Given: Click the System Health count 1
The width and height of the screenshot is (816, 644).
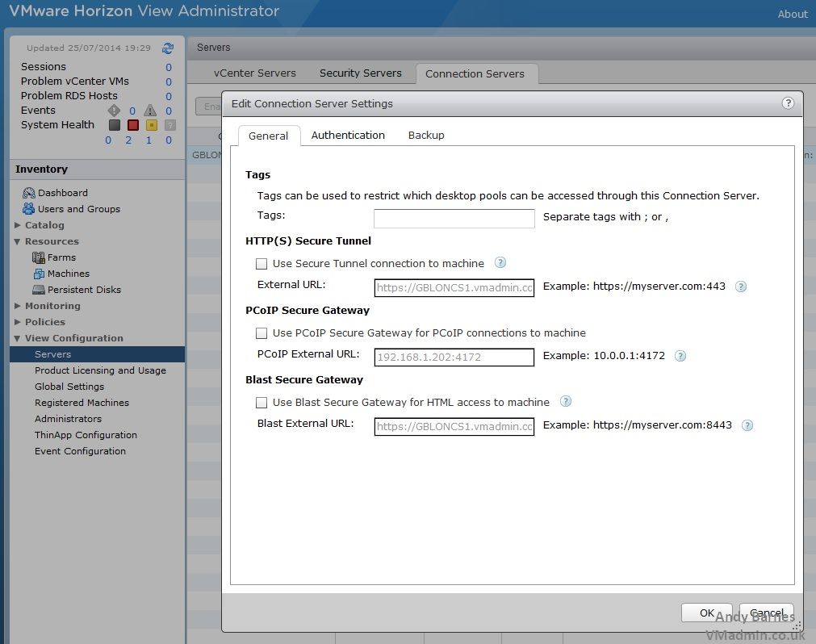Looking at the screenshot, I should tap(149, 140).
